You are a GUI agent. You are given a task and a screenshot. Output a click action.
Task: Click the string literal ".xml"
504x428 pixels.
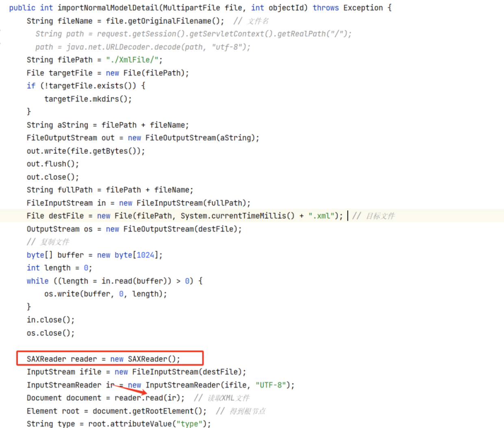click(x=321, y=216)
